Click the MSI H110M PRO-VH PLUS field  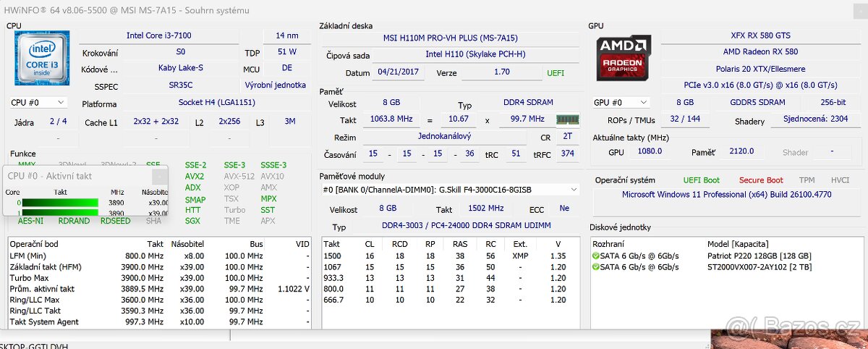tap(450, 38)
